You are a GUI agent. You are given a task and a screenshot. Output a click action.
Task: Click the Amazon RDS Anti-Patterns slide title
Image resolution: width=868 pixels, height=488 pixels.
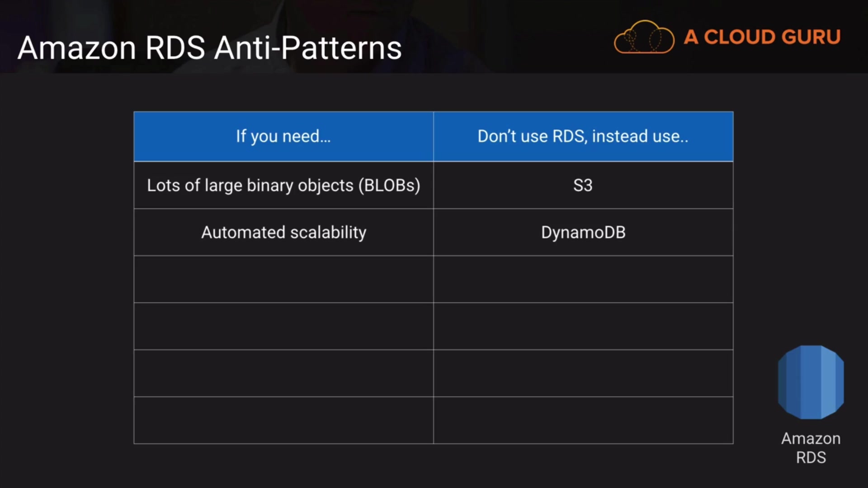209,48
